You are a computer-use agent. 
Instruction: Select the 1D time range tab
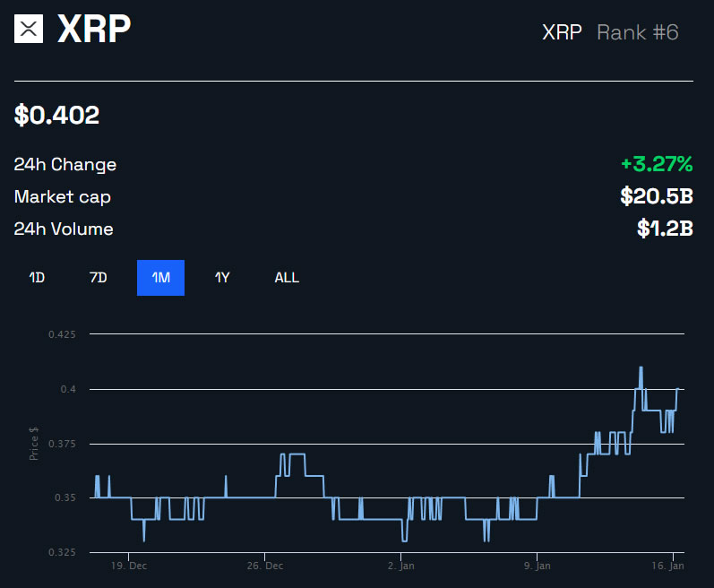[37, 278]
